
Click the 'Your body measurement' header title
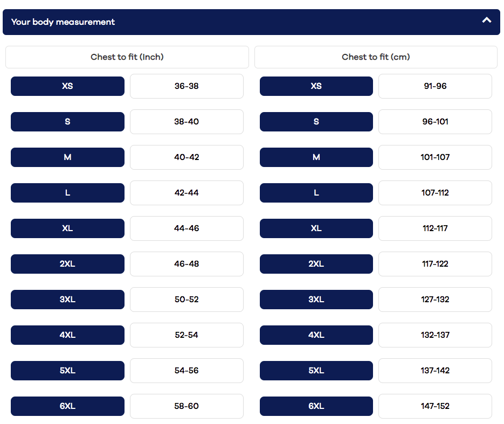click(63, 22)
